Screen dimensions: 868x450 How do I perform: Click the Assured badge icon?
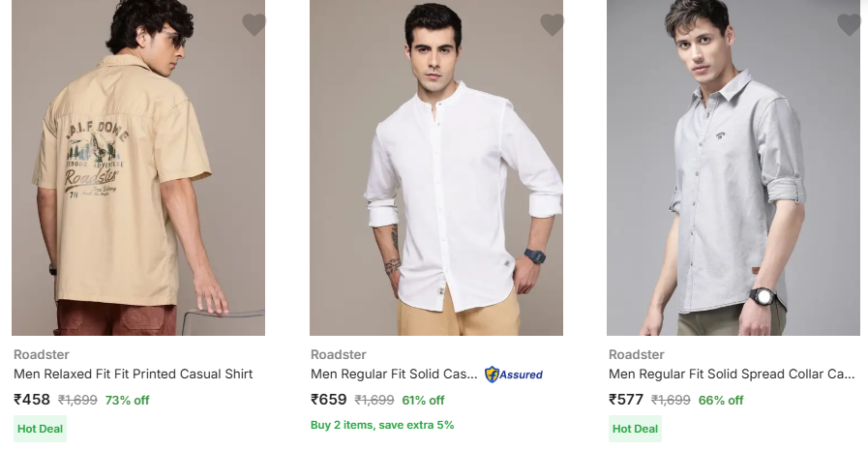tap(514, 375)
